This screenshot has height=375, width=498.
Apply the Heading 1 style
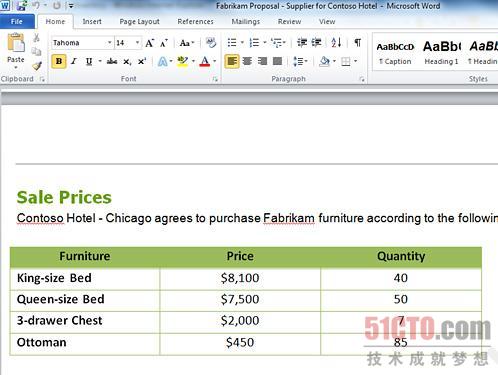441,52
